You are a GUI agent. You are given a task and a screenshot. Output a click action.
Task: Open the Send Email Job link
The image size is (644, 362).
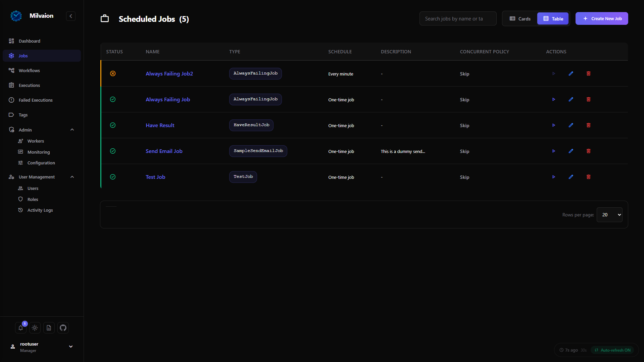point(164,151)
